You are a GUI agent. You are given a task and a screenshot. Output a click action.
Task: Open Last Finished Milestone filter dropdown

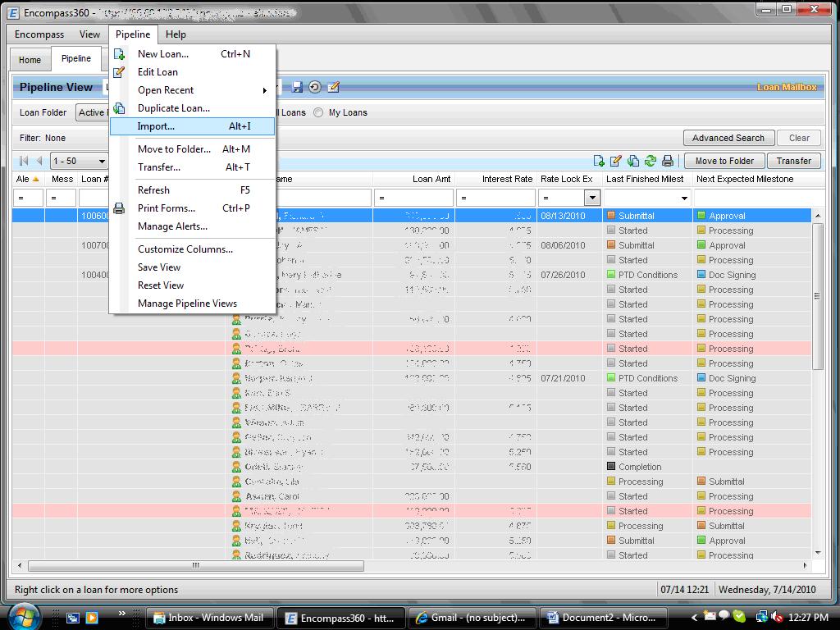click(684, 199)
